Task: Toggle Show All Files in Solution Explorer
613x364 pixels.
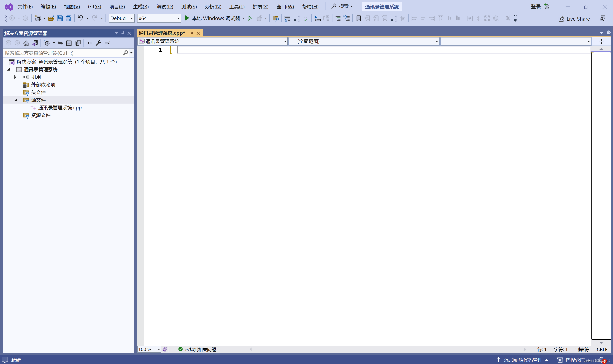Action: pyautogui.click(x=78, y=43)
